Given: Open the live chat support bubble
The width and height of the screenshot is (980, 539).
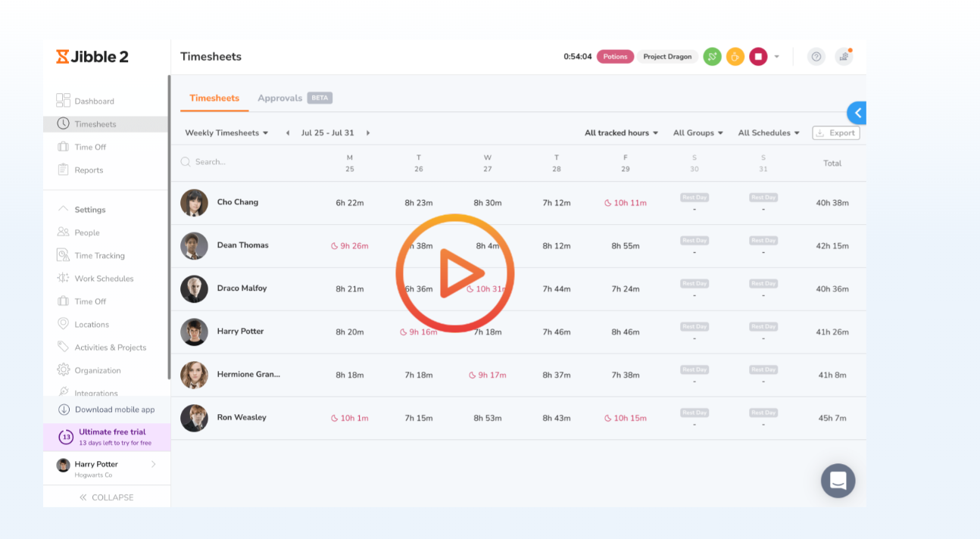Looking at the screenshot, I should click(x=838, y=481).
